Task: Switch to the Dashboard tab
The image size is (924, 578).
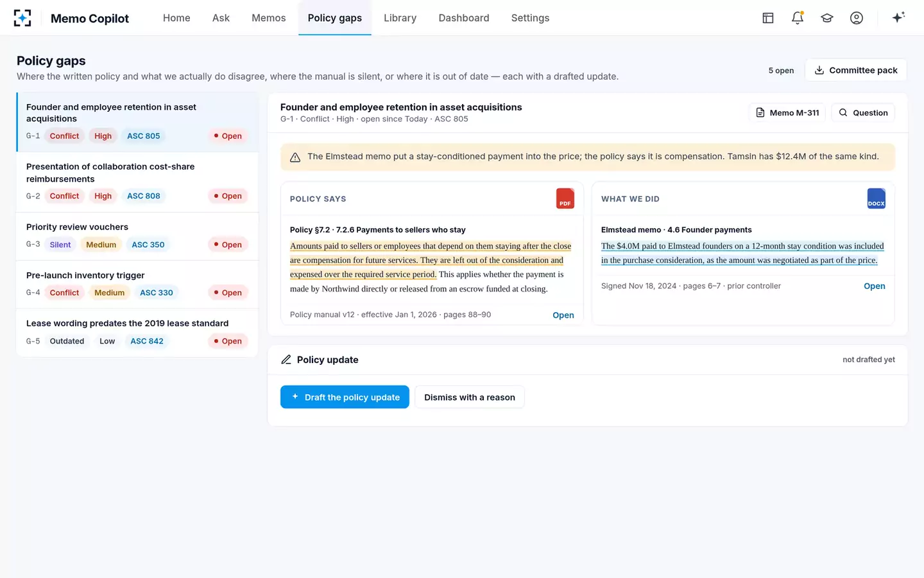Action: [x=464, y=18]
